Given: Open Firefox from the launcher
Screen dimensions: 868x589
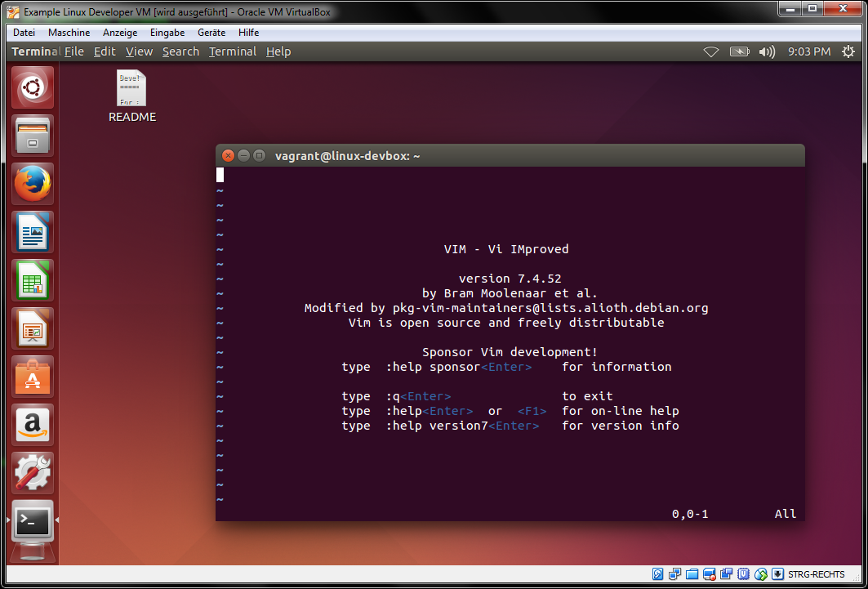Looking at the screenshot, I should [30, 184].
